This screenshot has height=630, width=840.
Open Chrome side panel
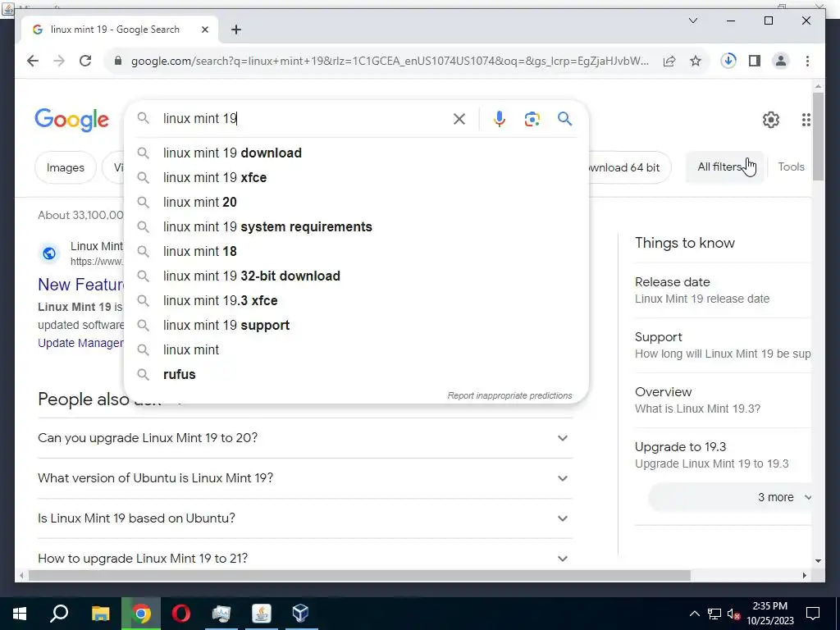click(755, 61)
